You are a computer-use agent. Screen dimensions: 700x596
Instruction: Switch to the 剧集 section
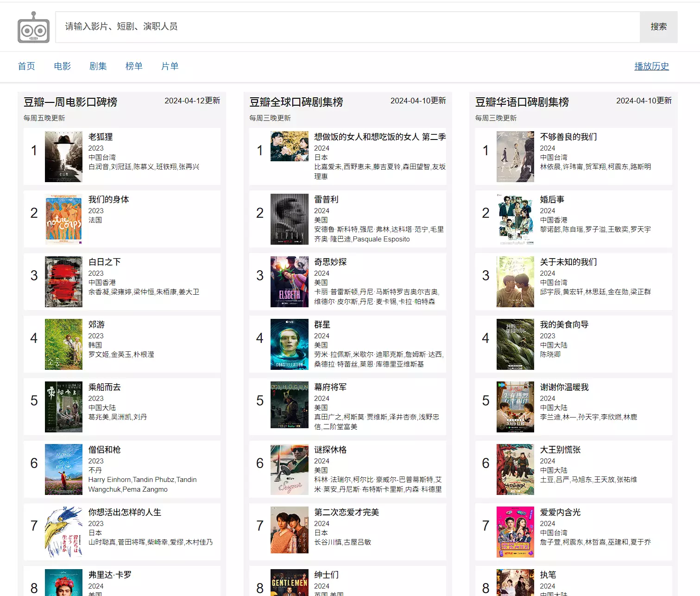pos(98,66)
